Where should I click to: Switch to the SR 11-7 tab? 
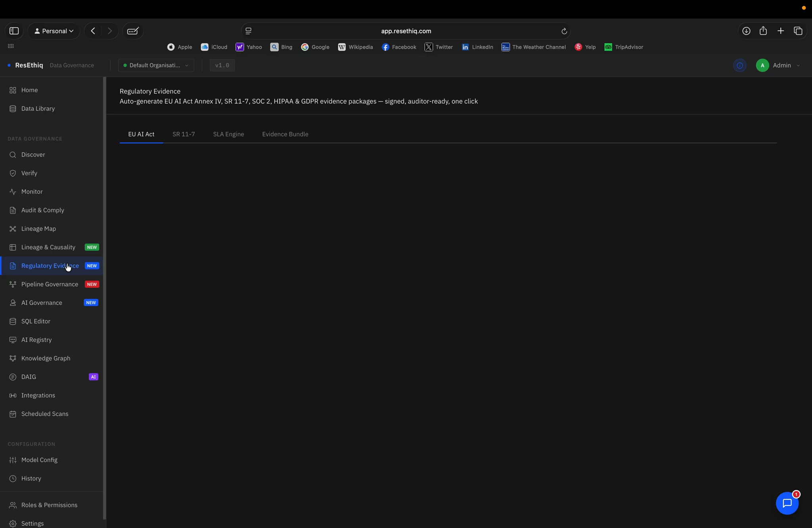tap(184, 134)
